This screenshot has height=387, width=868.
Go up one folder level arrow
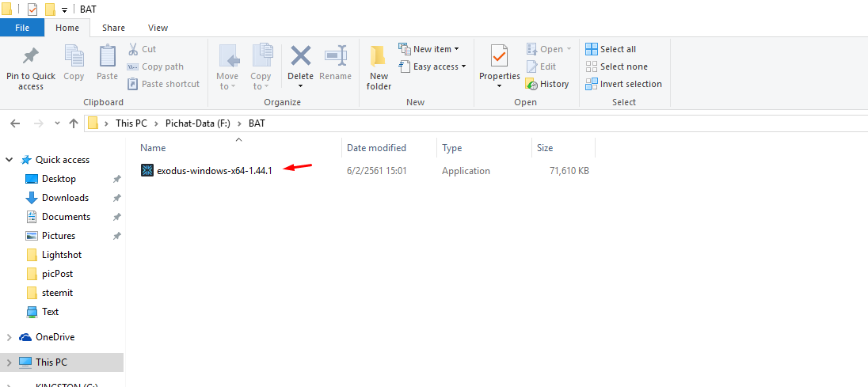click(x=73, y=123)
